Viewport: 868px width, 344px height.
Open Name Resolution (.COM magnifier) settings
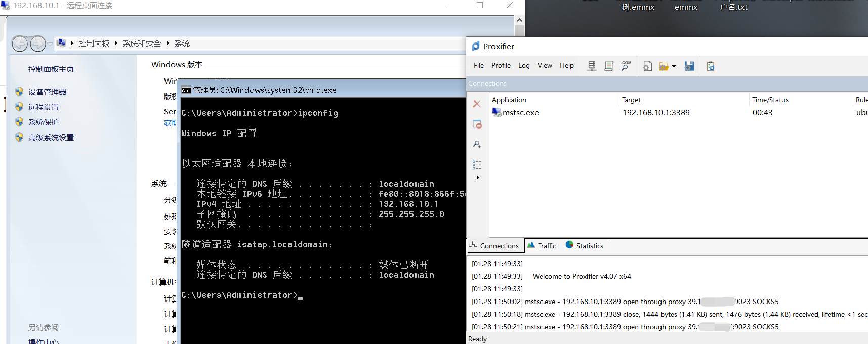(x=626, y=66)
